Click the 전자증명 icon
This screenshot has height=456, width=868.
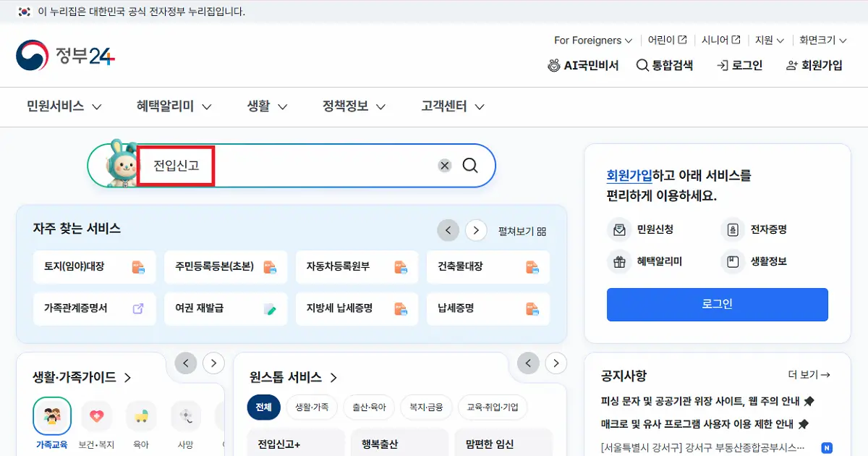click(733, 230)
